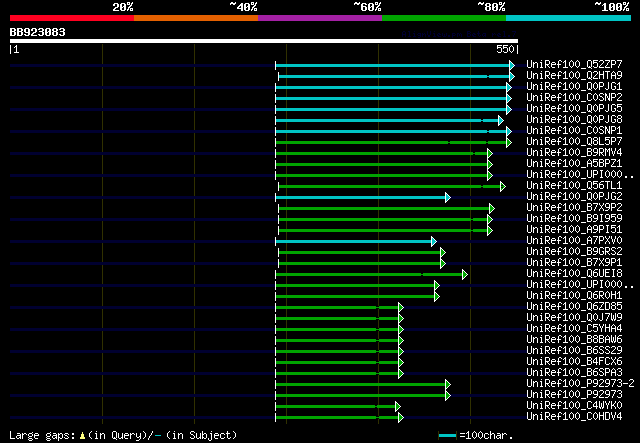Select the UniRef100_B7X9P2 label
640x443 pixels.
[x=574, y=208]
